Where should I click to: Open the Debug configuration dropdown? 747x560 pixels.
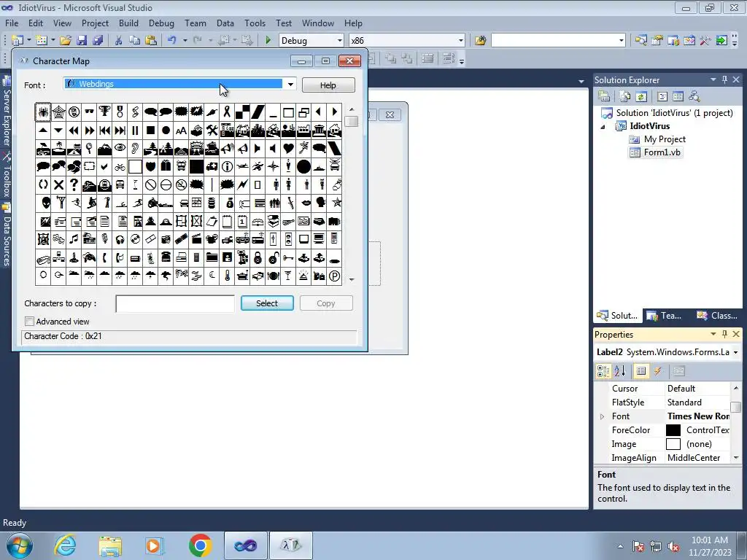[x=339, y=41]
